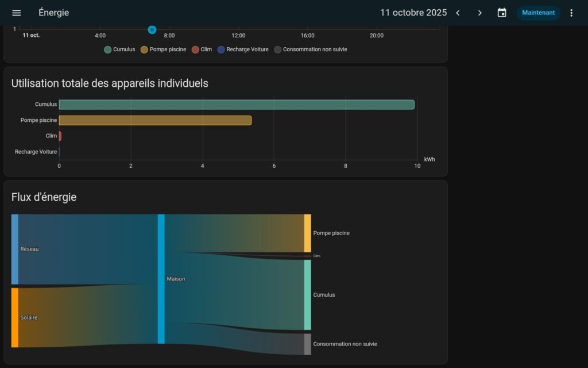Select the Solaire node in energy flow

pos(15,317)
